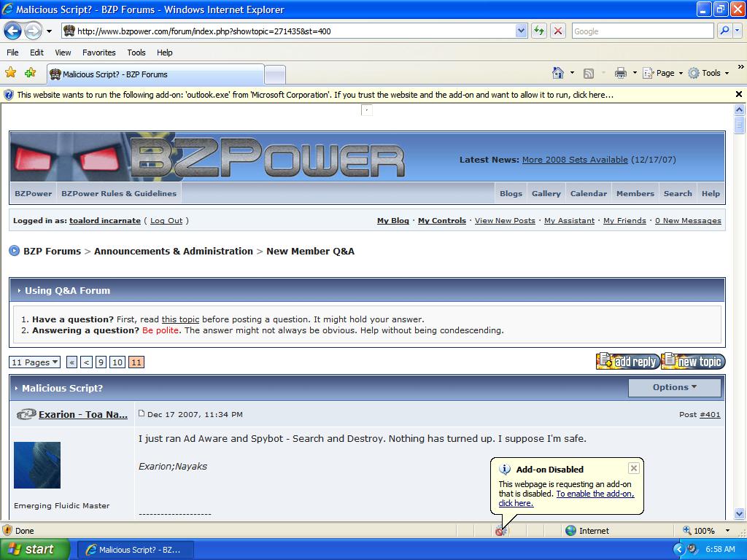Click Add to Favorites star-plus icon

tap(31, 73)
